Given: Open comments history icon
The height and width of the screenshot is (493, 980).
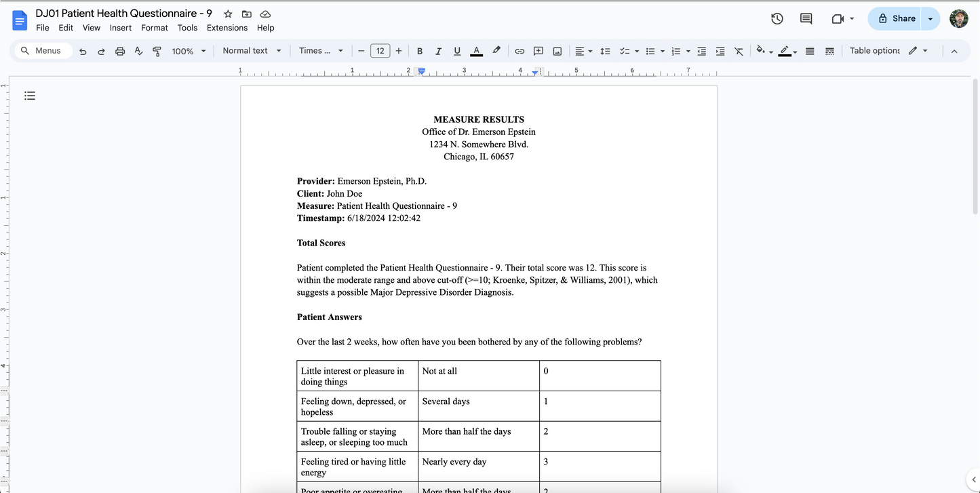Looking at the screenshot, I should click(806, 19).
